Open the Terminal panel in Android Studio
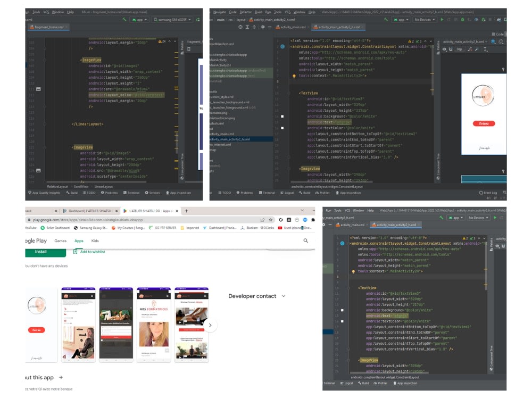Screen dimensions: 532x399 click(266, 193)
